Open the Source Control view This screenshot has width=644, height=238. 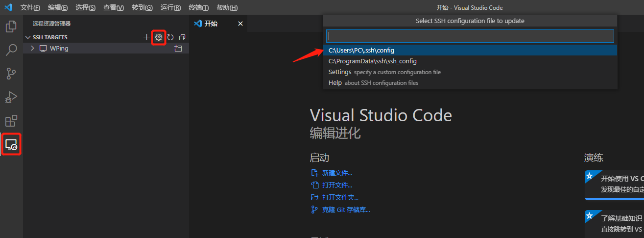point(11,74)
